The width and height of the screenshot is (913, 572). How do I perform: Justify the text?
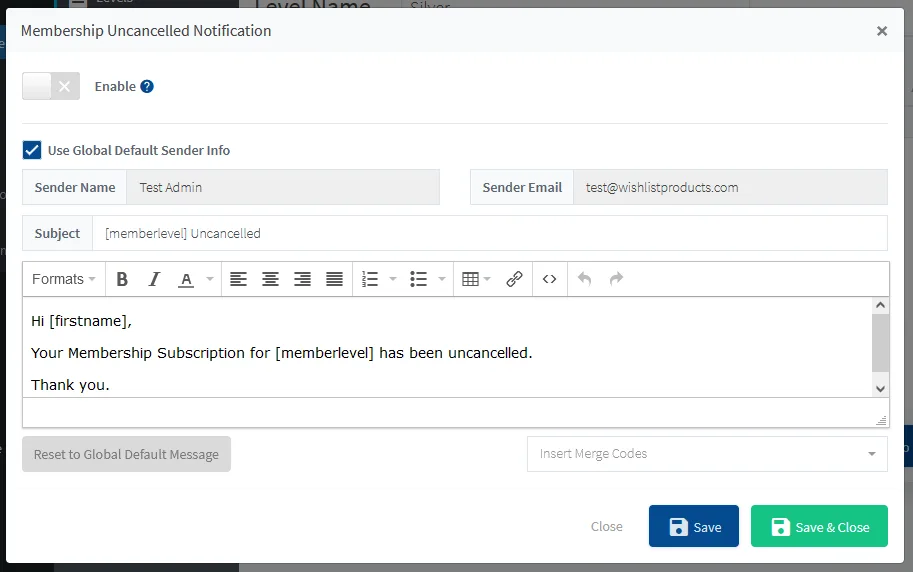[x=334, y=279]
